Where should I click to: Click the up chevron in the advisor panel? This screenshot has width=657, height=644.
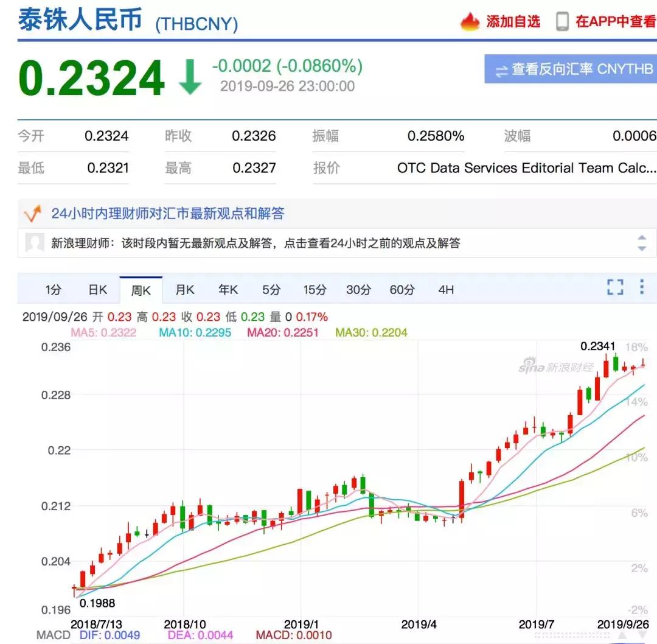point(641,236)
